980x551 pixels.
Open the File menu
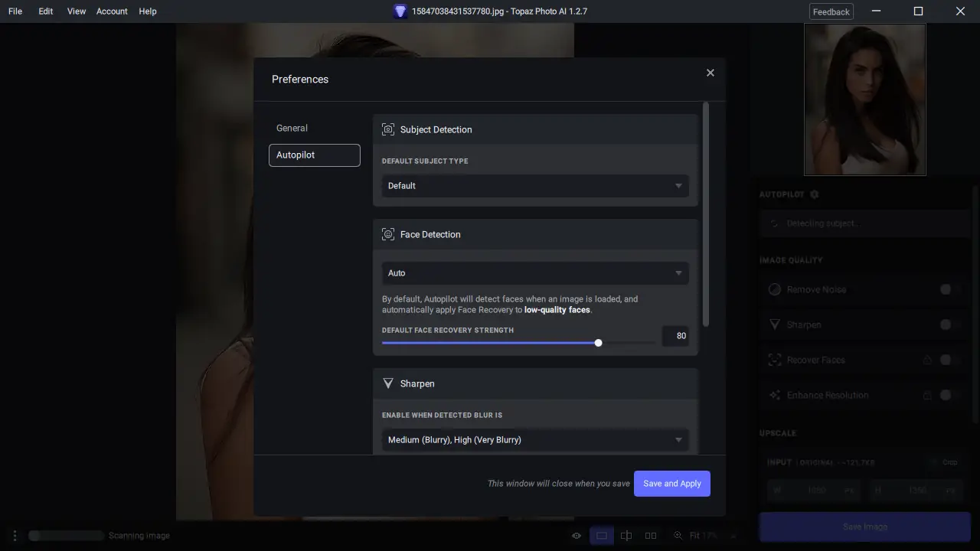[15, 11]
